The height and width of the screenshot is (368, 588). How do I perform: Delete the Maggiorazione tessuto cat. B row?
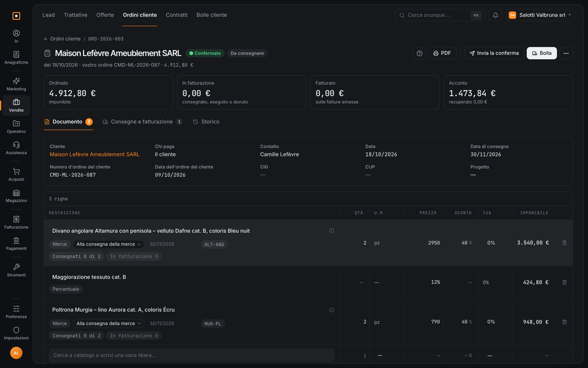pyautogui.click(x=565, y=282)
